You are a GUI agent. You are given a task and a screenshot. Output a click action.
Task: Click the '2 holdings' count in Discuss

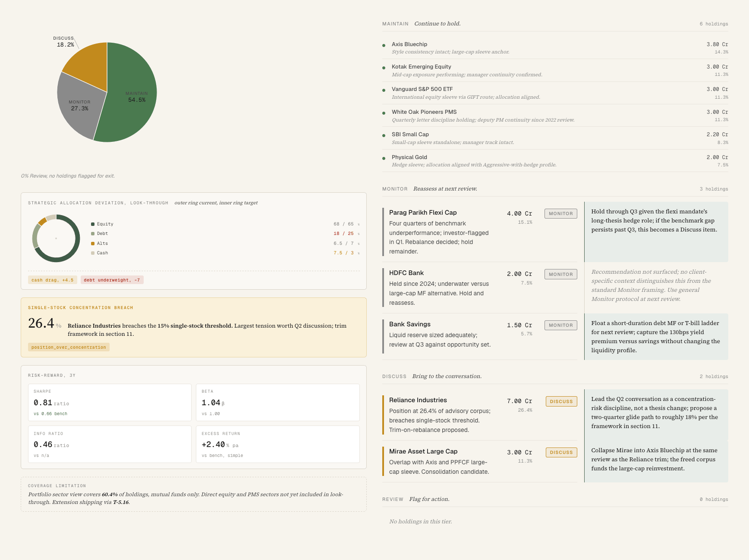click(714, 376)
